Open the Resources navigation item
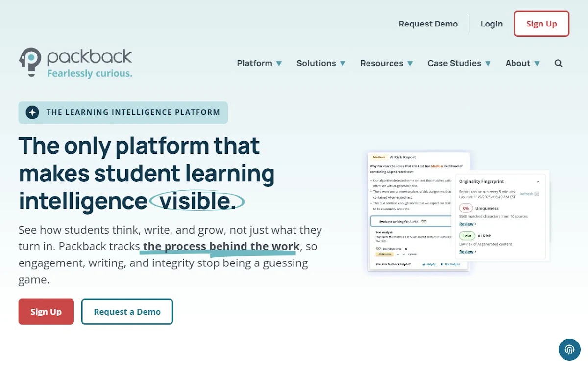This screenshot has height=368, width=588. tap(382, 63)
